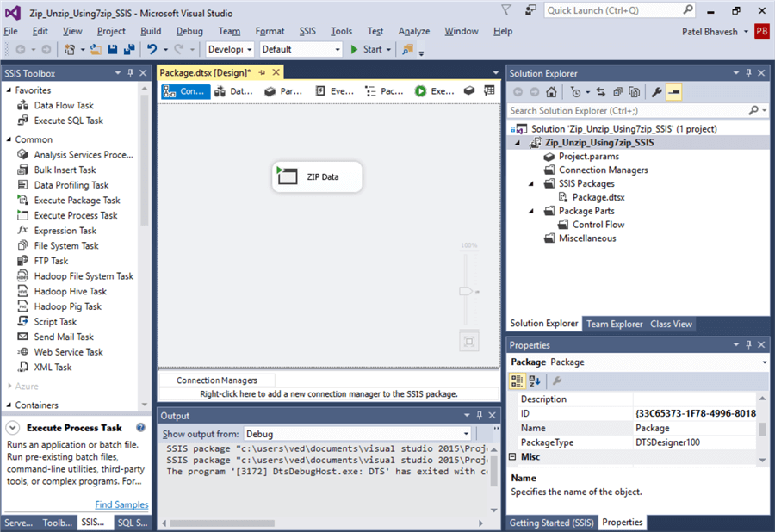Open Properties wrench icon in Solution Explorer
The width and height of the screenshot is (775, 532).
coord(656,91)
